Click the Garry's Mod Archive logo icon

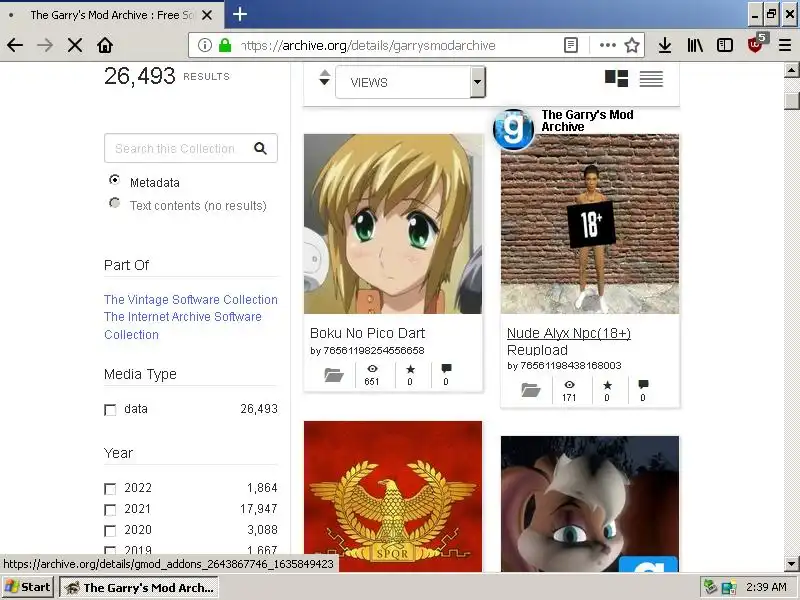tap(513, 129)
